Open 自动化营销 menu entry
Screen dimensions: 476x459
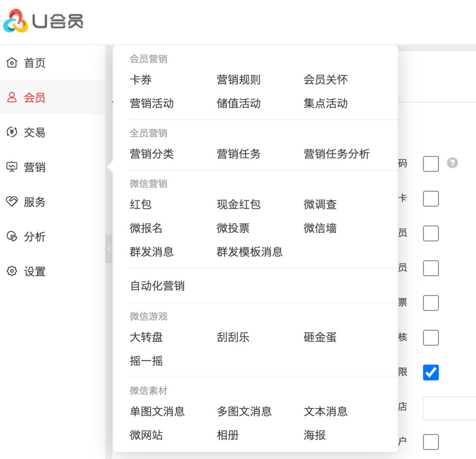(x=157, y=286)
